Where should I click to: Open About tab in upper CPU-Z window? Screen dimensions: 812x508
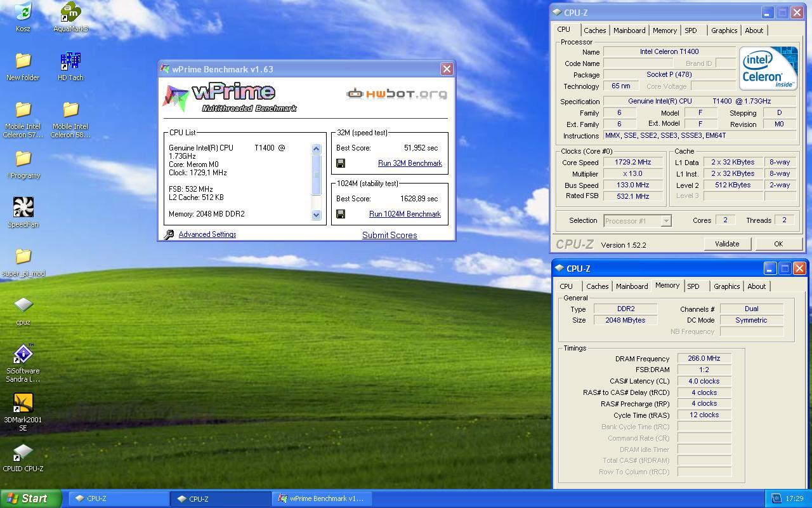coord(754,30)
